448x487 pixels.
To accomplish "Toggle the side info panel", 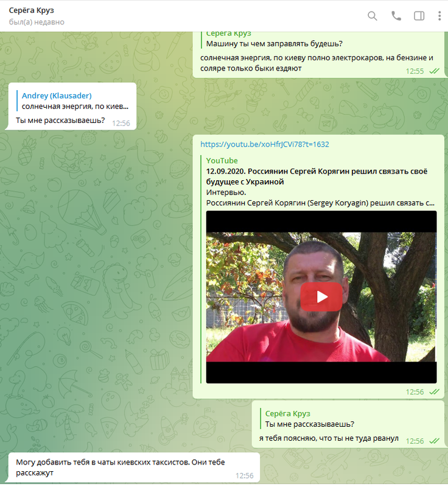I will point(419,16).
